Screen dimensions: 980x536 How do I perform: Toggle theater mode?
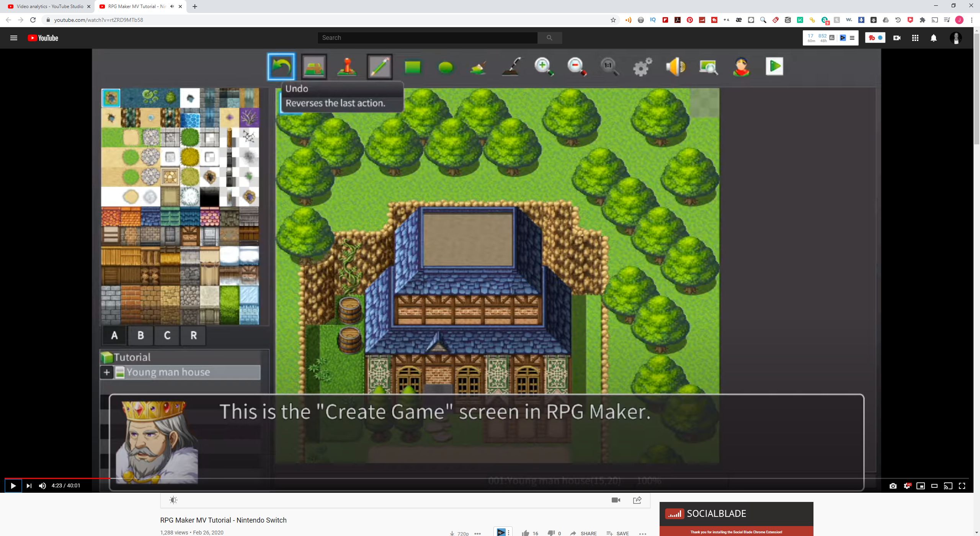934,486
